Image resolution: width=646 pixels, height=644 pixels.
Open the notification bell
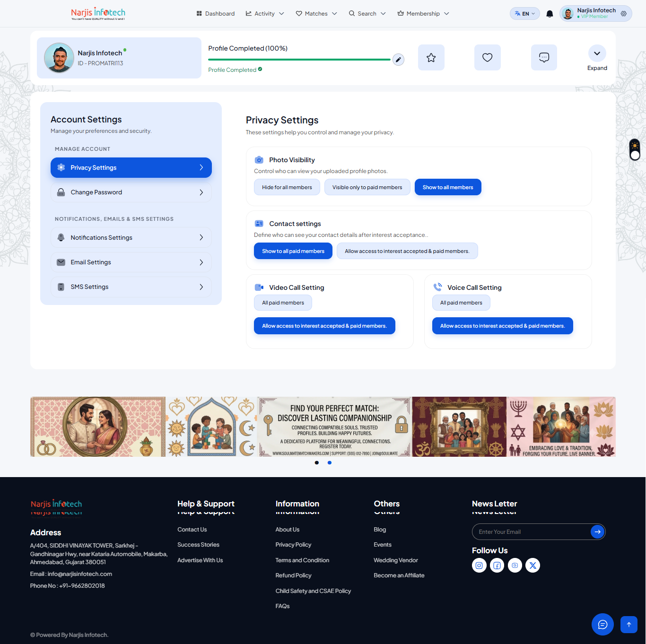550,14
